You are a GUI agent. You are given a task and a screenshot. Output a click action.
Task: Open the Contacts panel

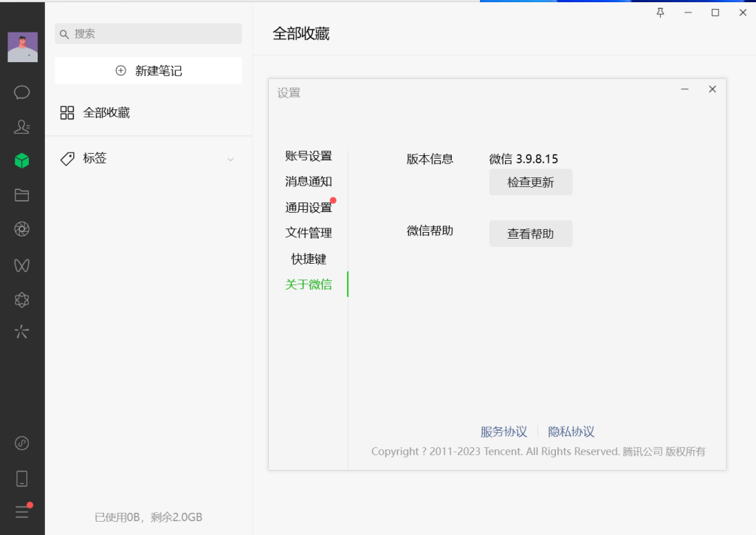click(x=21, y=126)
